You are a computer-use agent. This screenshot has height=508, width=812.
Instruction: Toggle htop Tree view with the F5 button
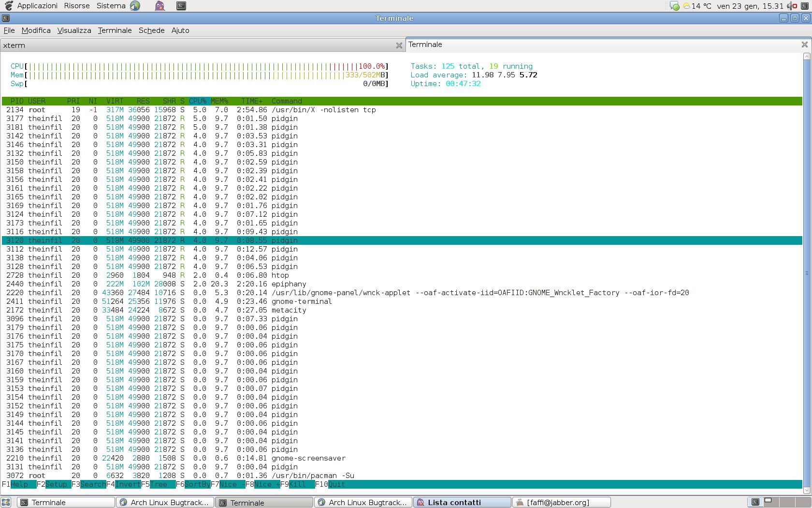coord(159,484)
